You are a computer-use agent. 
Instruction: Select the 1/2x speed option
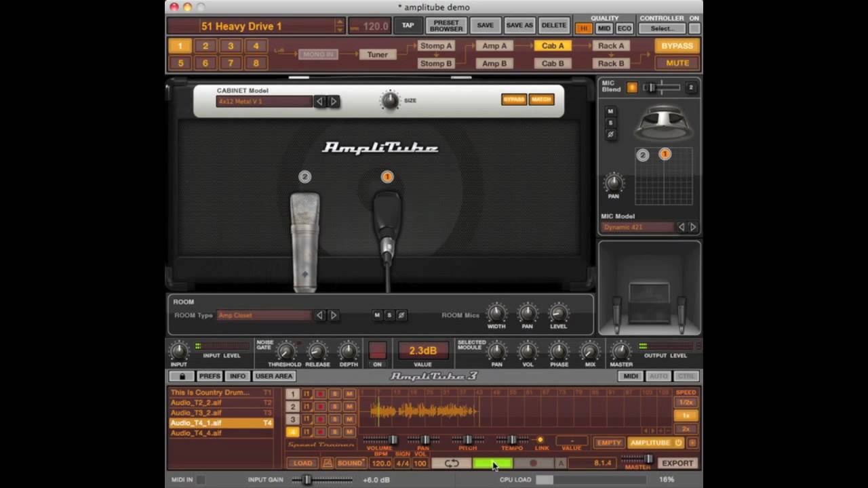coord(686,403)
